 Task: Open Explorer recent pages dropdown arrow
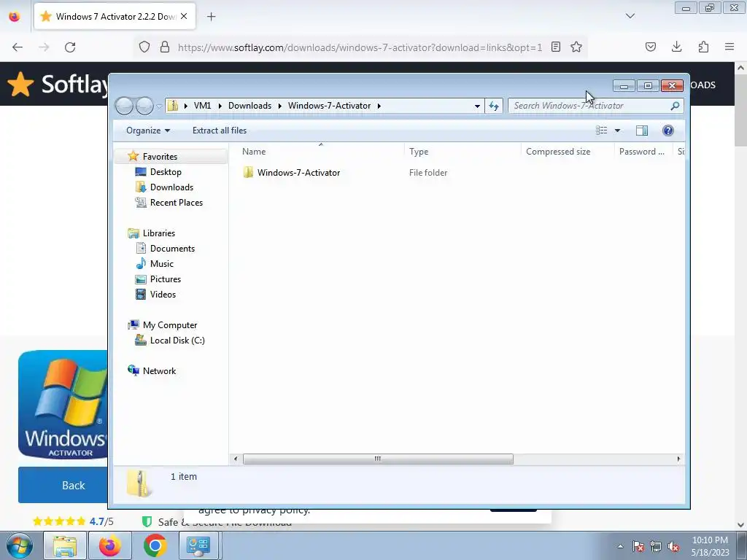[x=159, y=106]
